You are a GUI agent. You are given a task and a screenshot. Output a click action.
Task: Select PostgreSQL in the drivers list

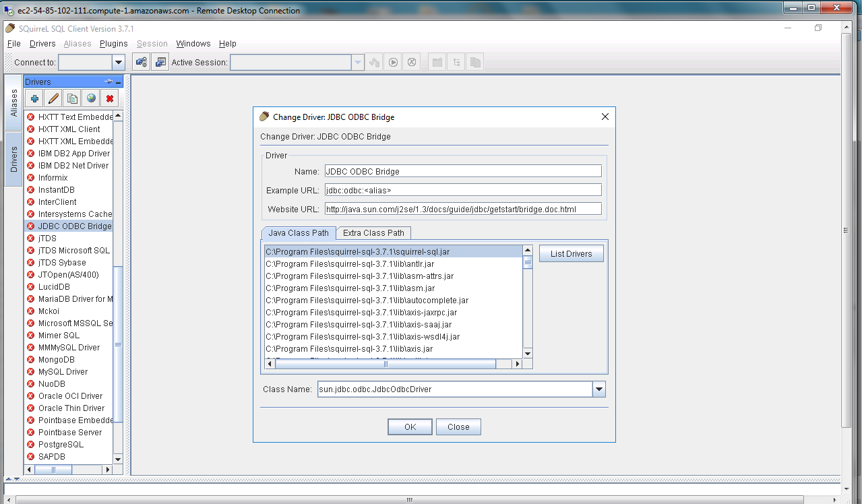(61, 445)
